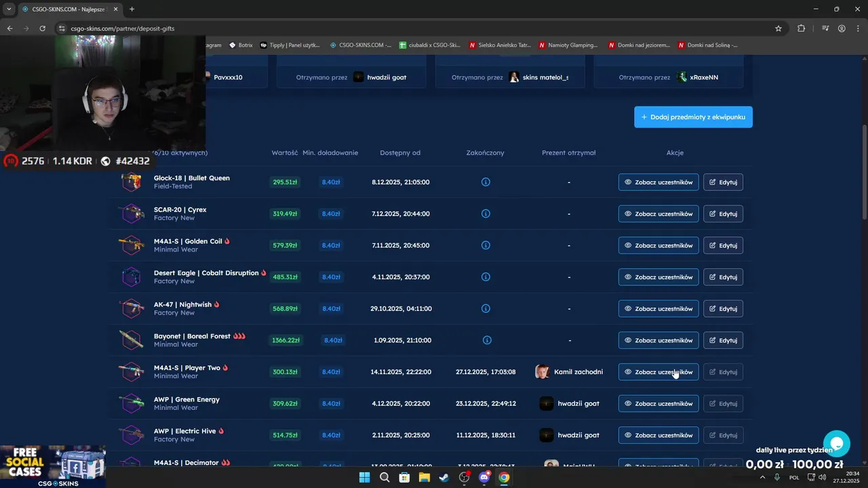Open Chrome media control icon
Image resolution: width=868 pixels, height=488 pixels.
(x=825, y=28)
